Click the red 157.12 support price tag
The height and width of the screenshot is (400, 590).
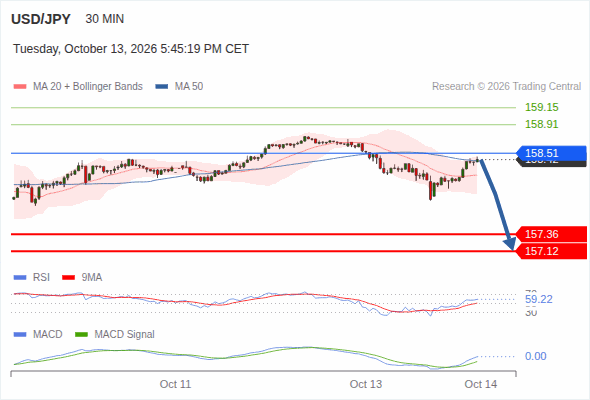pos(551,251)
